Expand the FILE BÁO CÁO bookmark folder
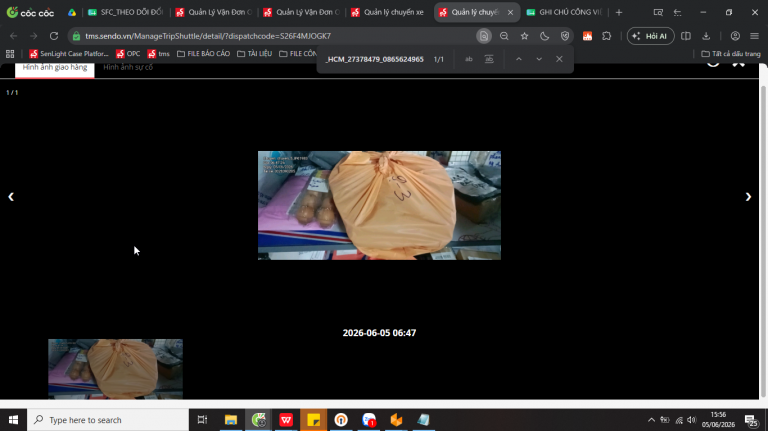 [x=203, y=54]
